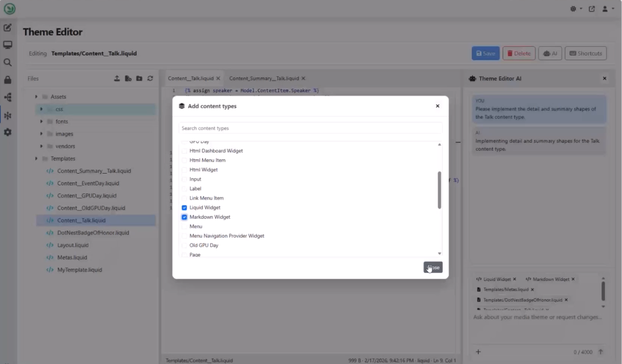Remove the DotNestBadgeOfHonor.liquid attachment chip
Image resolution: width=622 pixels, height=364 pixels.
566,300
